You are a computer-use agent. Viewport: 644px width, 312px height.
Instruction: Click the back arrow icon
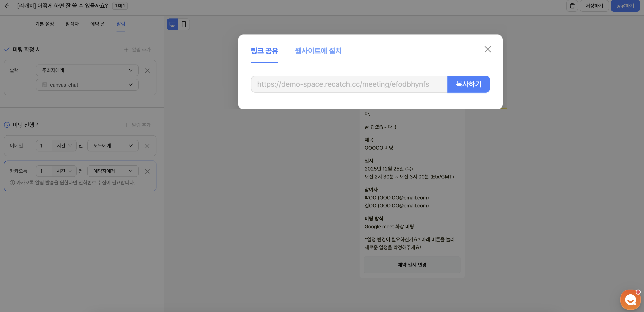coord(7,6)
